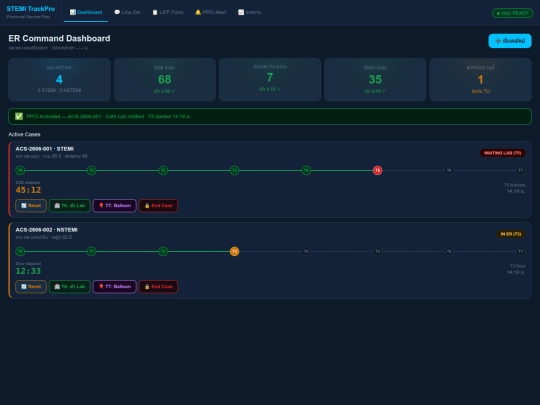The height and width of the screenshot is (405, 540).
Task: Go to the PPCI Alert tab
Action: tap(210, 12)
